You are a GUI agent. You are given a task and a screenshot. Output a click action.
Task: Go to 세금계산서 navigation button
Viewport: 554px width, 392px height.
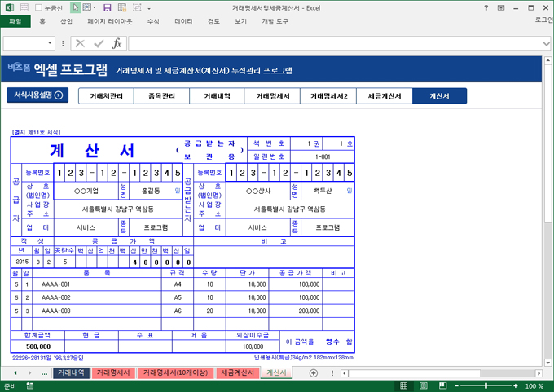[x=385, y=96]
